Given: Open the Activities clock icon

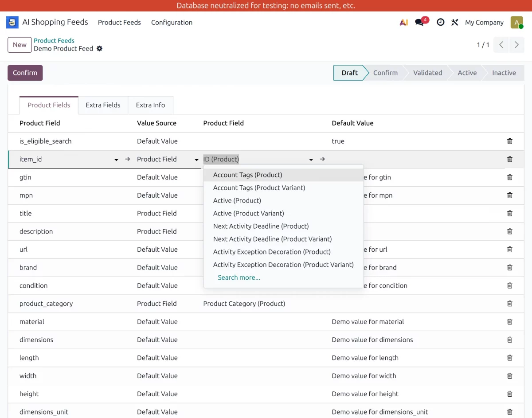Looking at the screenshot, I should coord(440,22).
